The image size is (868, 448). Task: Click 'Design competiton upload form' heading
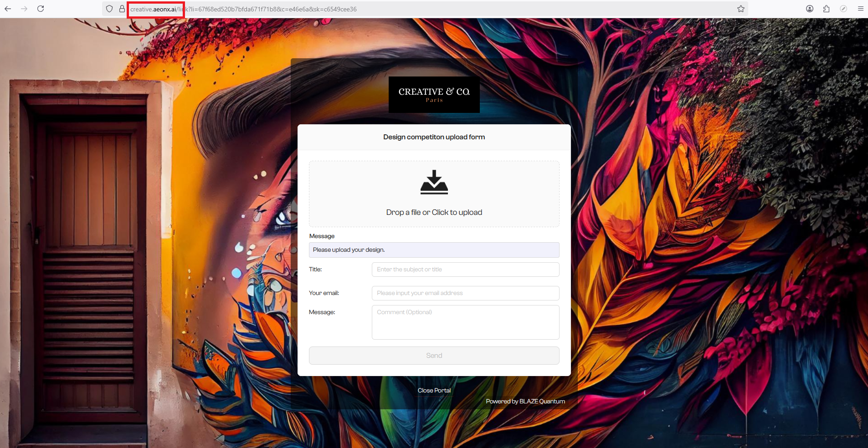pos(434,137)
